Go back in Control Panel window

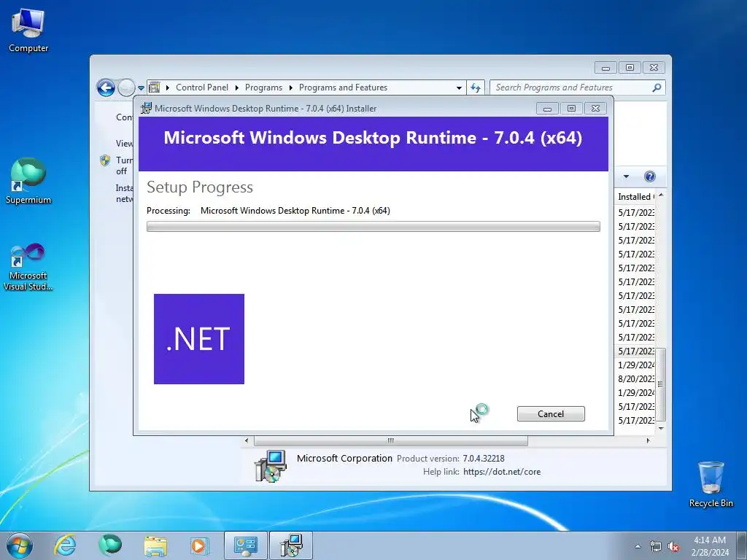click(106, 87)
